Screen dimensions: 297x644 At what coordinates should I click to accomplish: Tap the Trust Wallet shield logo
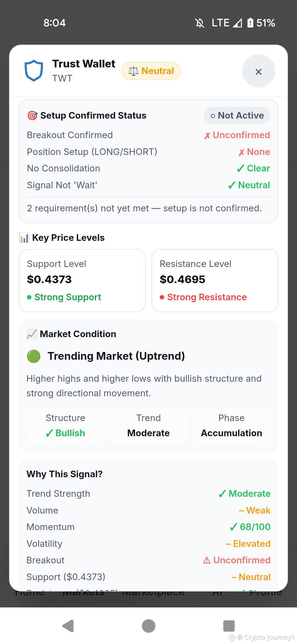(x=34, y=70)
